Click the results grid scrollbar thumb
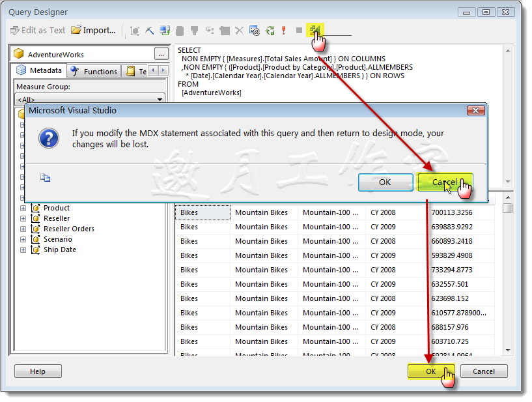This screenshot has height=402, width=532. (507, 208)
